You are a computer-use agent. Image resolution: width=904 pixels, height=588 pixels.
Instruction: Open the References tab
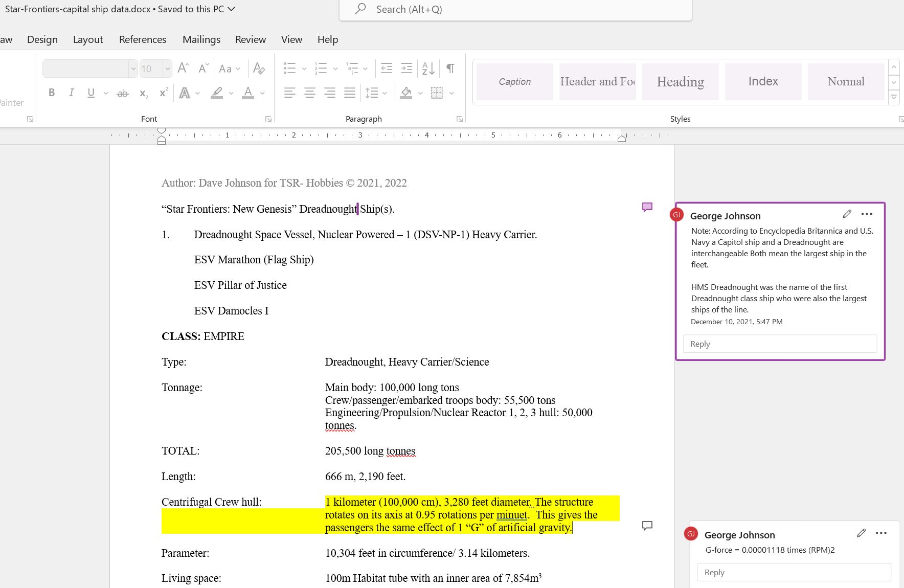coord(143,39)
